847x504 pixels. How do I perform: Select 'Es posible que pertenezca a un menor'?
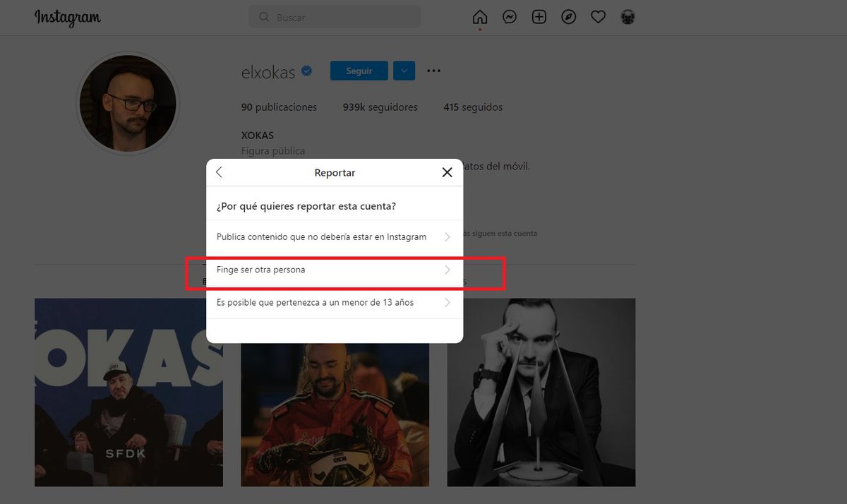(x=335, y=302)
